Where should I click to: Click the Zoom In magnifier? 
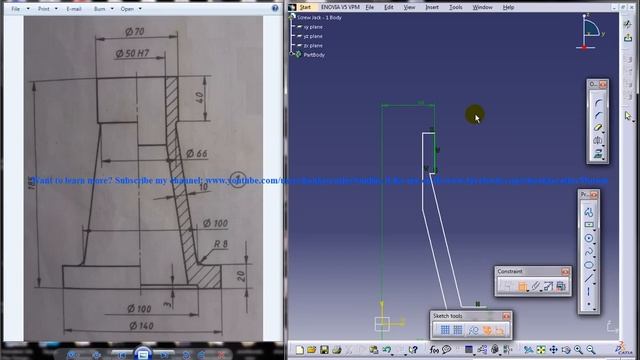pos(578,350)
